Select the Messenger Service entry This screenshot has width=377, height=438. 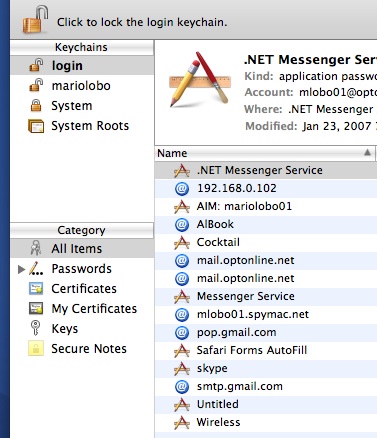pos(266,296)
